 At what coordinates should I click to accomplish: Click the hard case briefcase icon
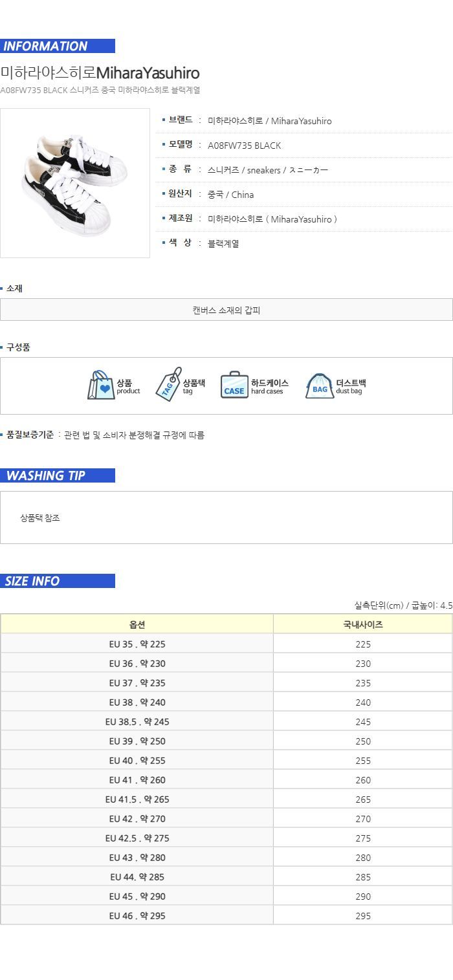coord(234,386)
